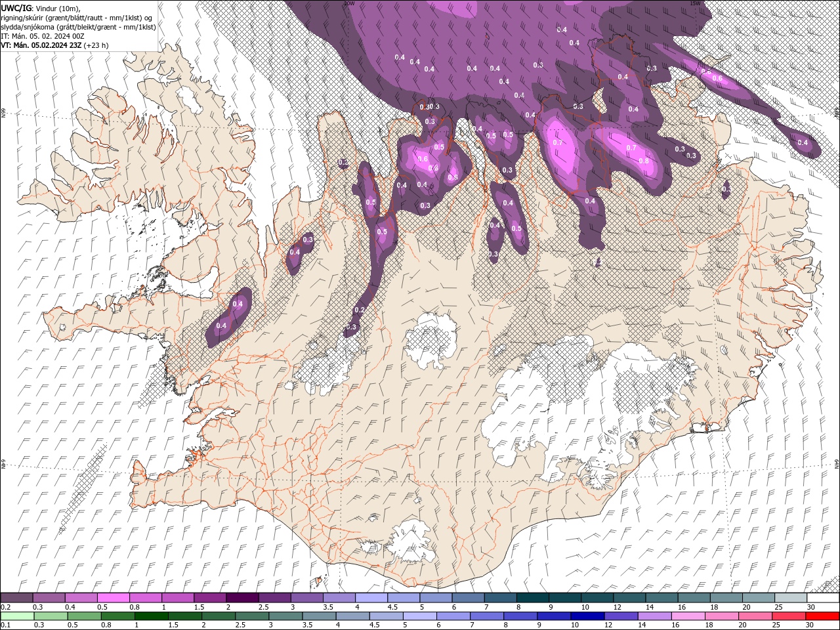The width and height of the screenshot is (840, 630).
Task: Pick the 25 crimson swatch in the green legend row
Action: [x=789, y=616]
